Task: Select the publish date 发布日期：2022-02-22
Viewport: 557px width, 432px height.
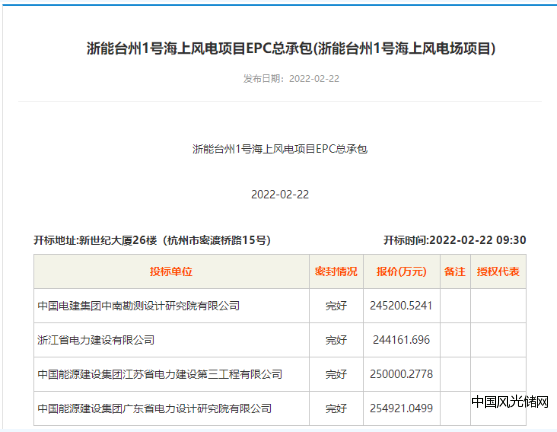Action: pyautogui.click(x=291, y=79)
